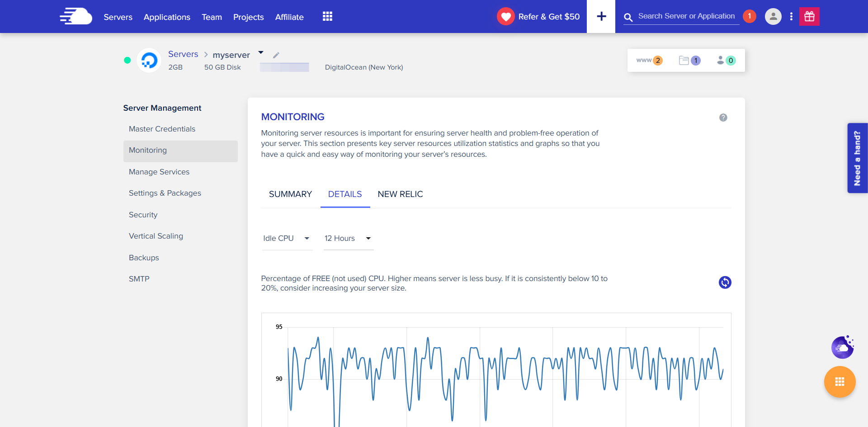Select the DETAILS tab
This screenshot has width=868, height=427.
click(345, 194)
